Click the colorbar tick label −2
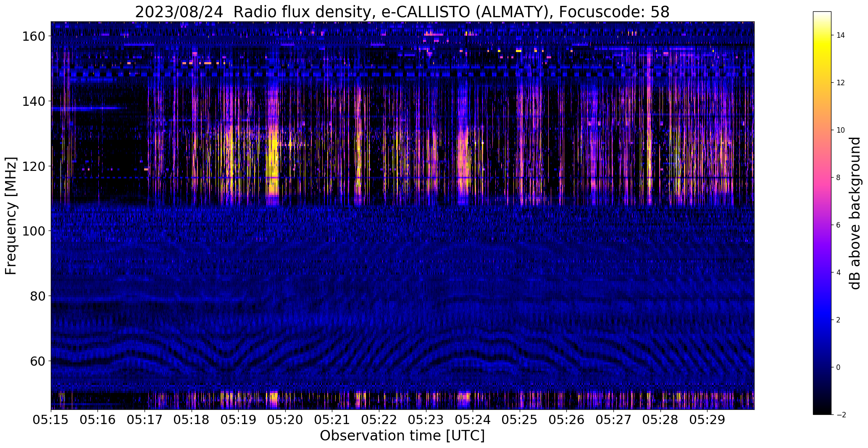The width and height of the screenshot is (868, 448). tap(841, 415)
